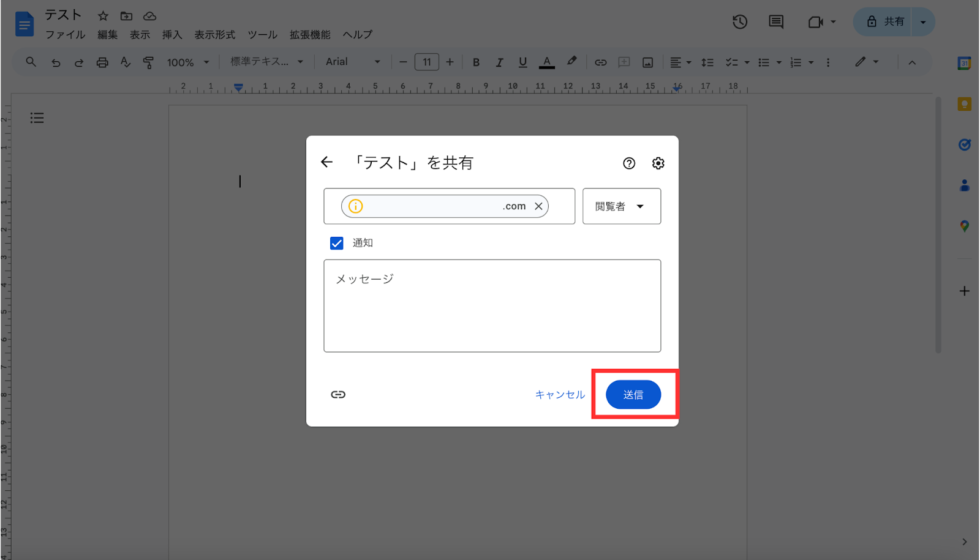Screen dimensions: 980x560
Task: Click the line spacing icon
Action: (x=707, y=62)
